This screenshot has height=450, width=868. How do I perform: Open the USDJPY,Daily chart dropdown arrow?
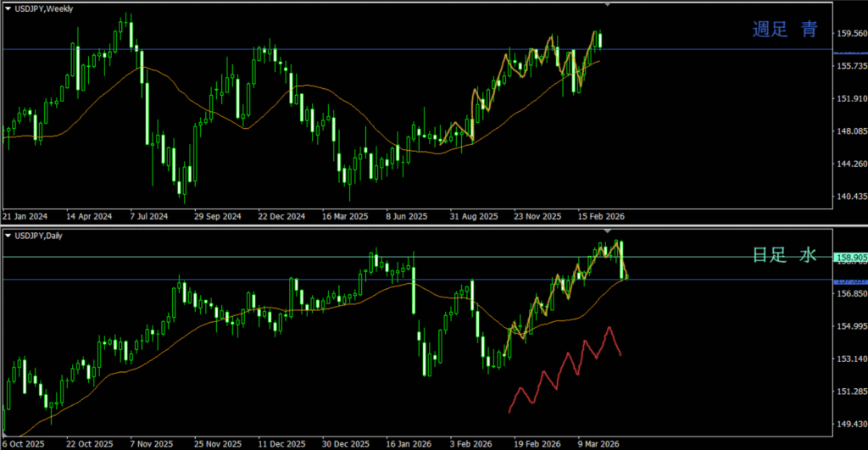8,235
